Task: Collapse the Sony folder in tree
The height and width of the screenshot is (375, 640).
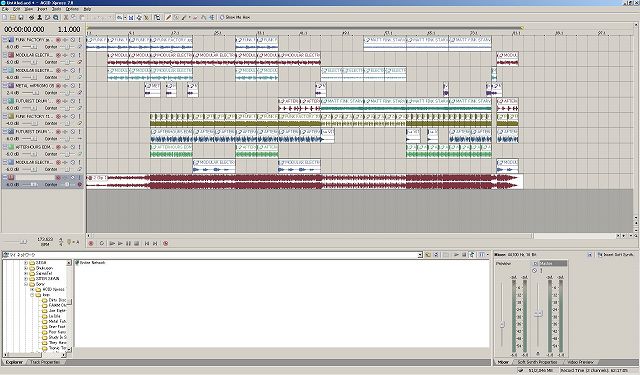Action: (26, 284)
